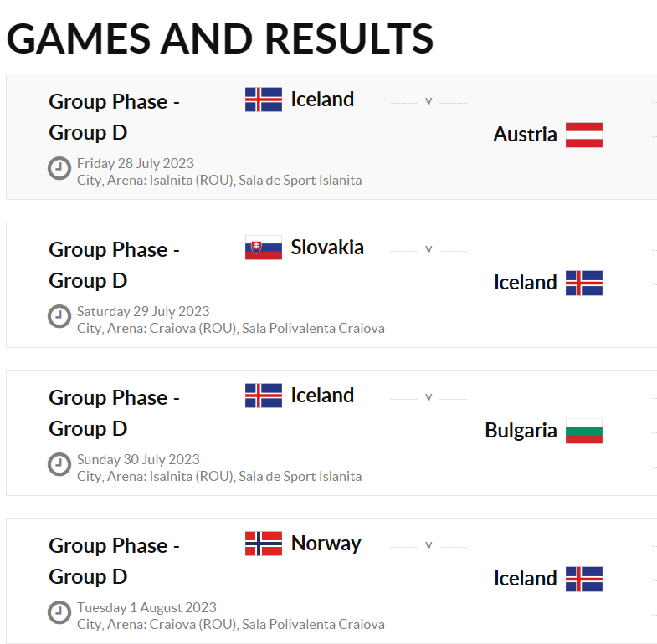This screenshot has width=657, height=644.
Task: Open the Slovakia team link
Action: [x=327, y=247]
